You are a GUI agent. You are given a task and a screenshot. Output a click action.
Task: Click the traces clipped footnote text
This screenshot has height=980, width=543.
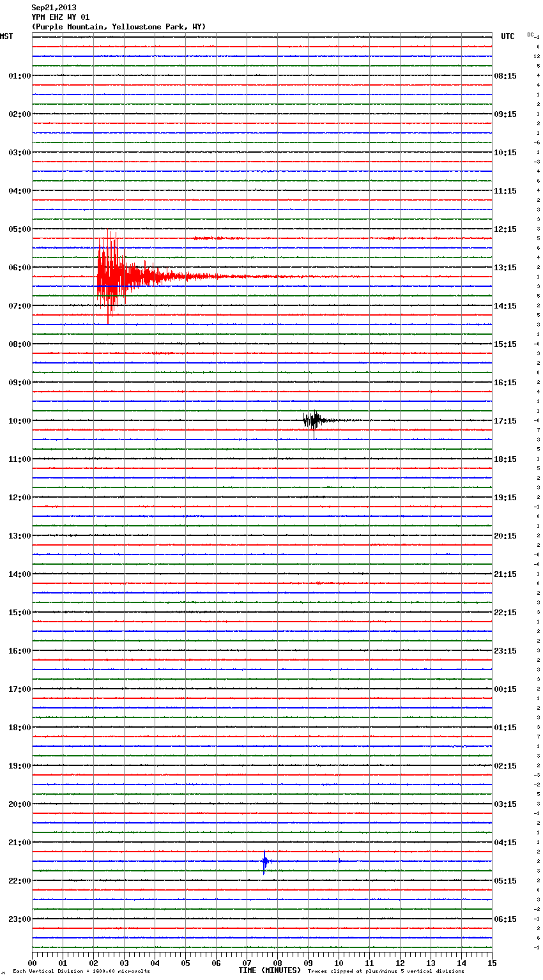coord(386,972)
